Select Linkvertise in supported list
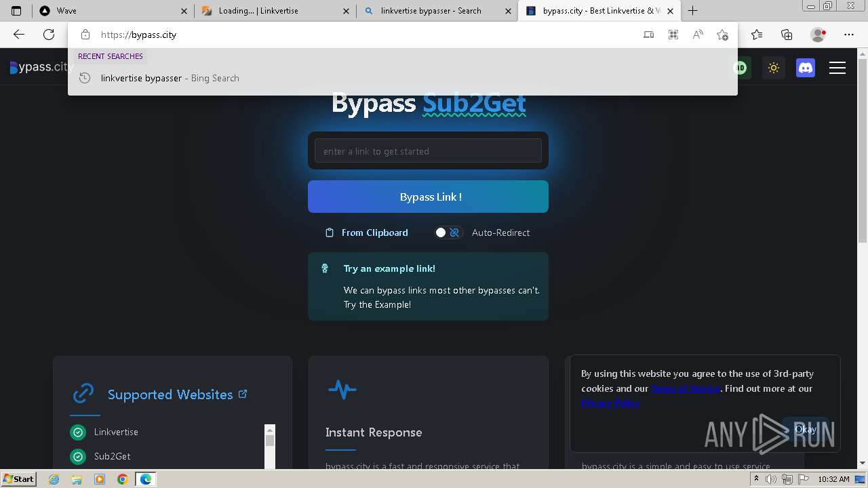Image resolution: width=868 pixels, height=488 pixels. [116, 432]
